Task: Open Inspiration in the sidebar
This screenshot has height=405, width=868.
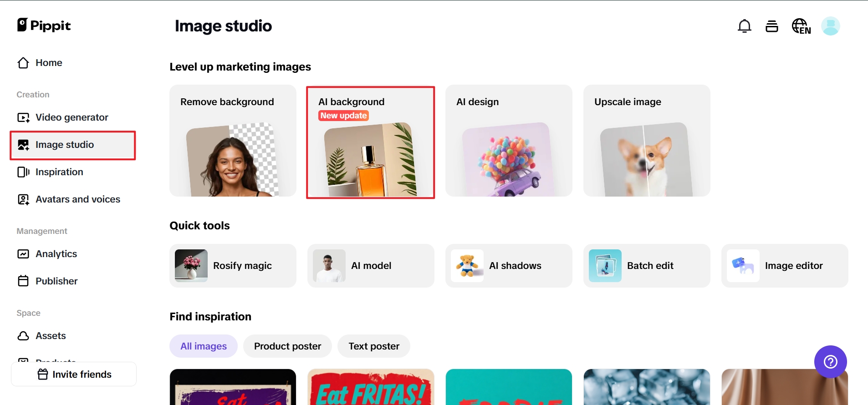Action: [59, 172]
